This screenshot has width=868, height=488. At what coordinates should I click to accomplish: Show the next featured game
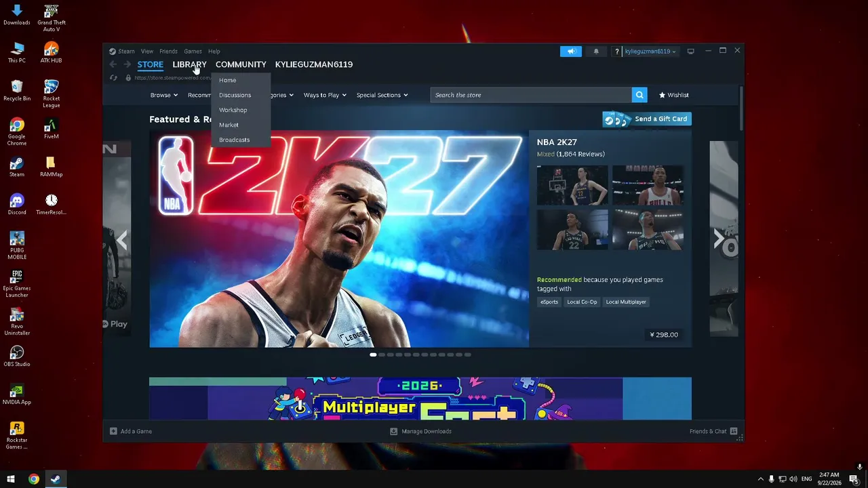pos(719,239)
